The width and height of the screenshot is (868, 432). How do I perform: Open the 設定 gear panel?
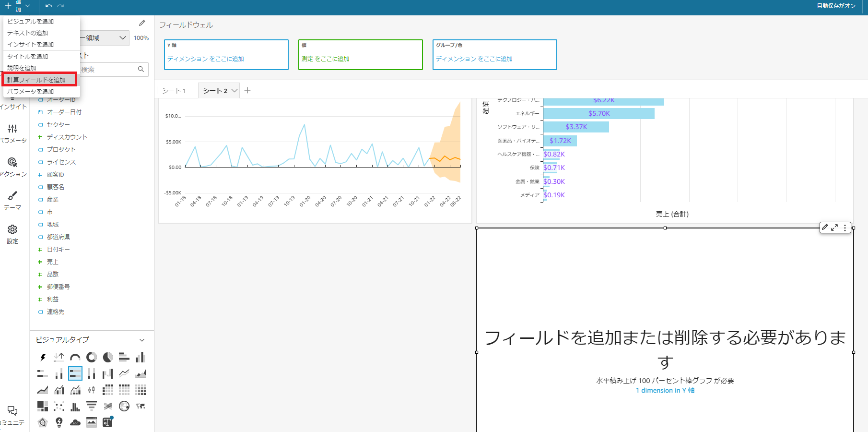pyautogui.click(x=13, y=234)
